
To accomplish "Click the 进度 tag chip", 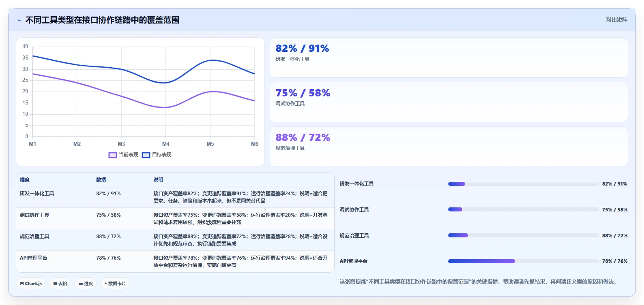I will (x=86, y=284).
